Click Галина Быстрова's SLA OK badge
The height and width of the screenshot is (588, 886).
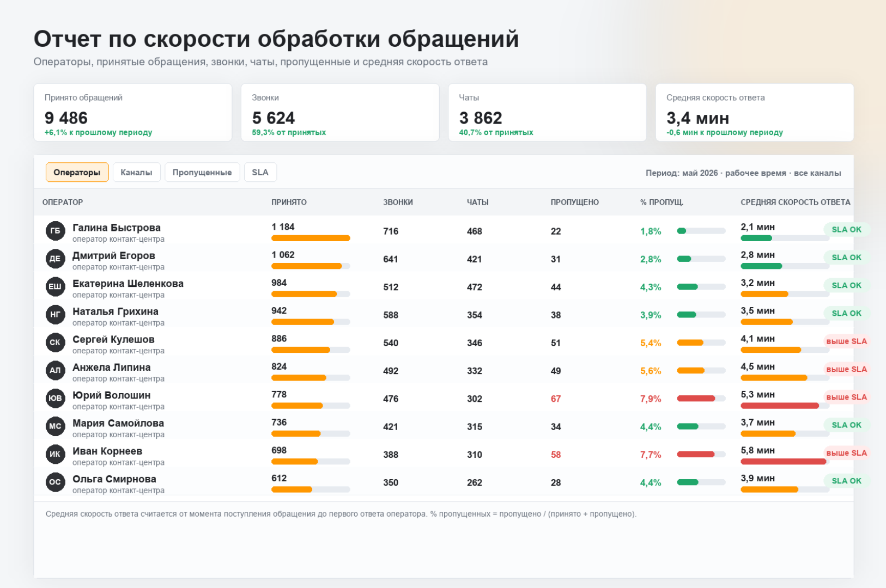tap(846, 230)
